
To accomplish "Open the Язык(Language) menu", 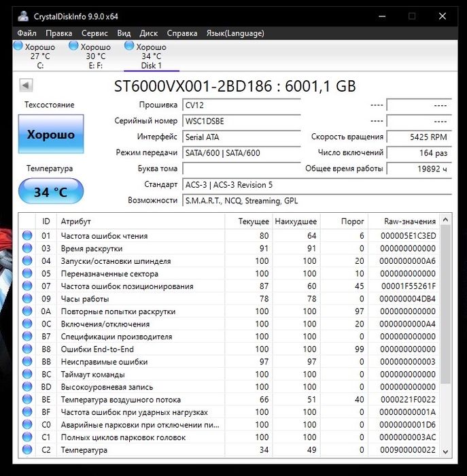I will click(x=235, y=33).
